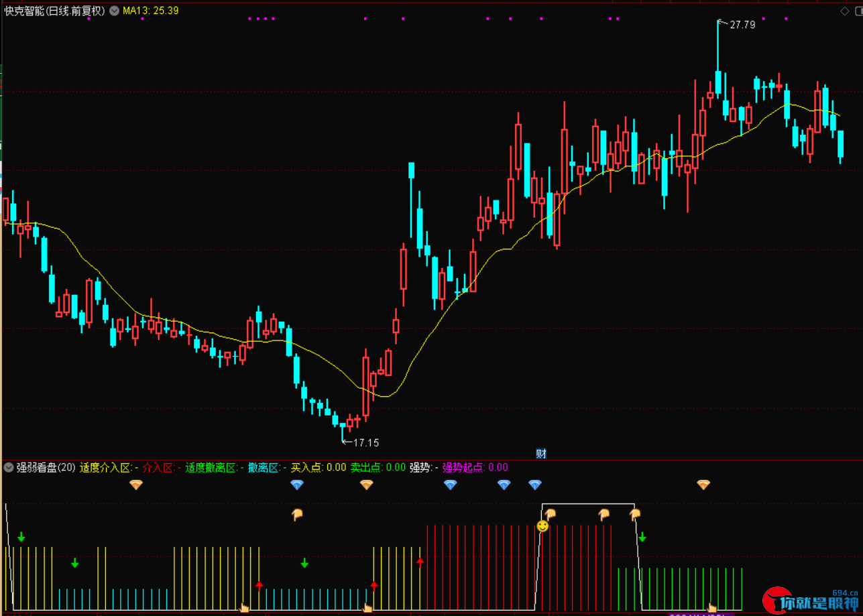The width and height of the screenshot is (863, 616).
Task: Open the 强弱看盘 indicator dropdown arrow
Action: [x=9, y=467]
